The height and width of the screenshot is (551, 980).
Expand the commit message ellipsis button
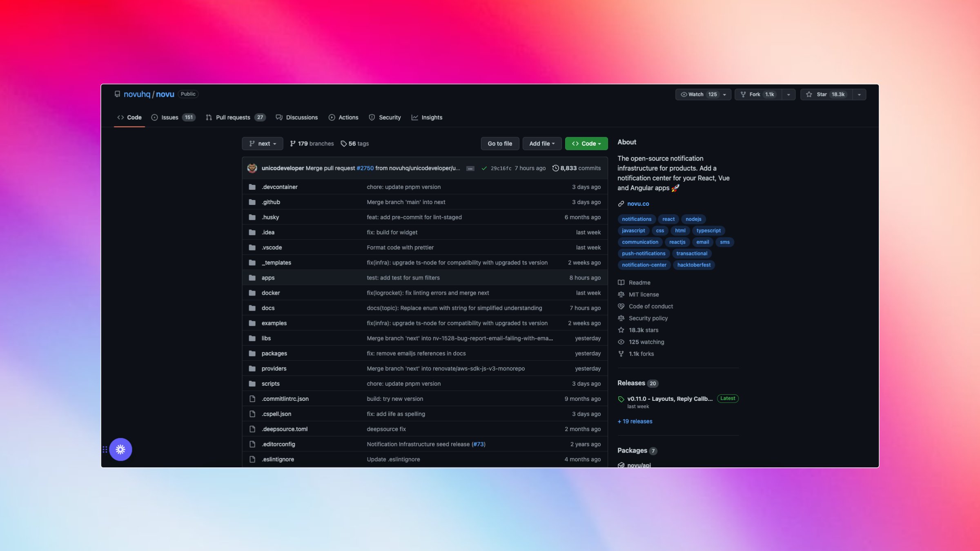pos(470,169)
